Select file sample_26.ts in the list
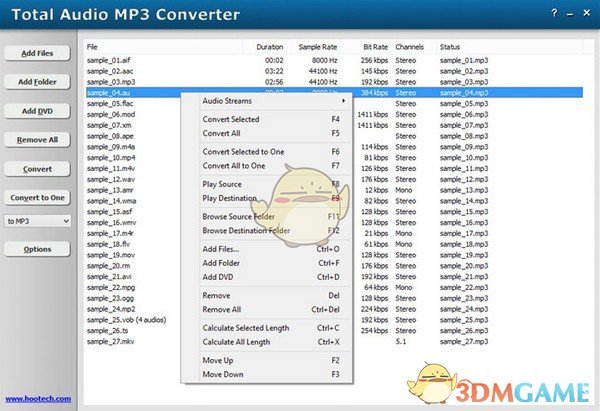 click(108, 331)
